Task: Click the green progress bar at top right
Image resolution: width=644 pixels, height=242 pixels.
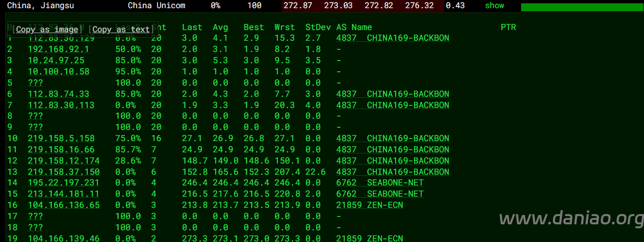Action: 582,7
